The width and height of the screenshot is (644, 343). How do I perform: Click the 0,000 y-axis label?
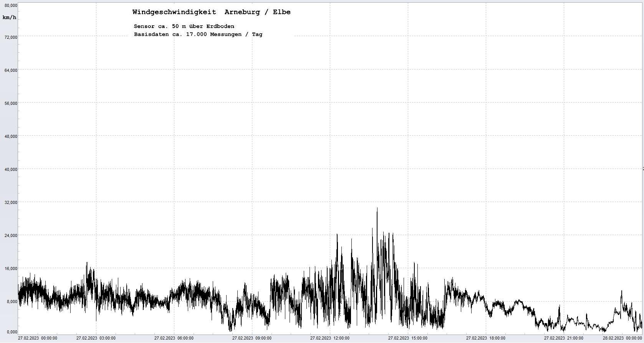[11, 332]
